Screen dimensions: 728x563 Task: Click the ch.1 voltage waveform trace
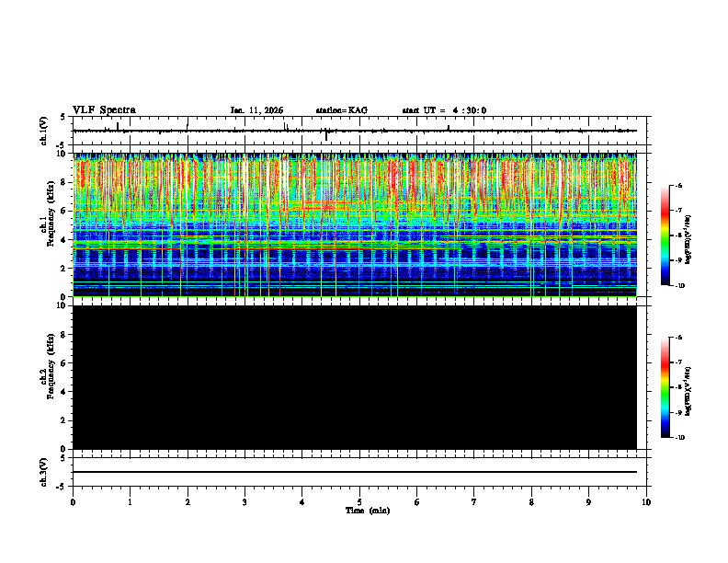pyautogui.click(x=355, y=131)
